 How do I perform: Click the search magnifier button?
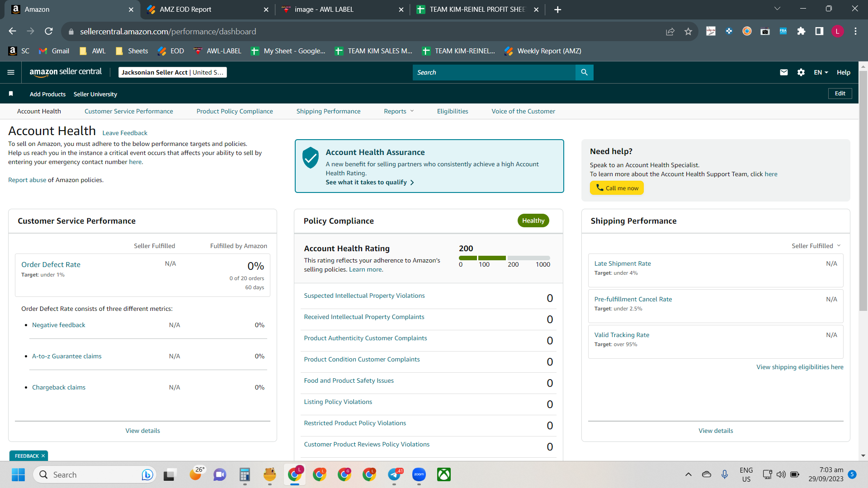pos(584,72)
